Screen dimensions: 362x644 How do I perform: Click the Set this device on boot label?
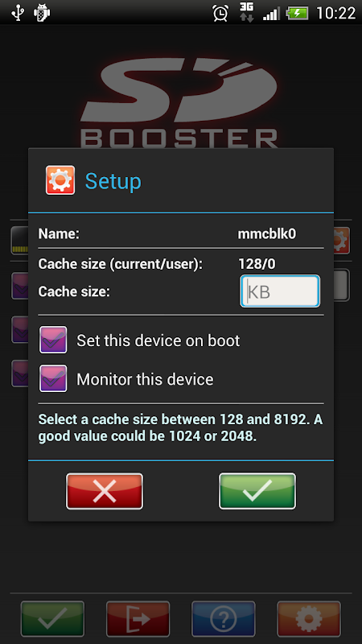tap(158, 341)
